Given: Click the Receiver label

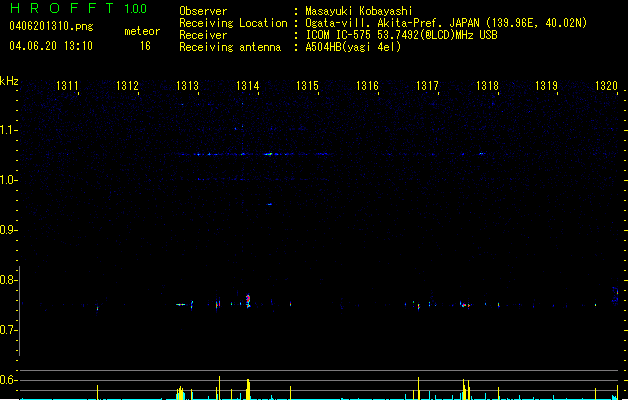Looking at the screenshot, I should click(203, 35).
